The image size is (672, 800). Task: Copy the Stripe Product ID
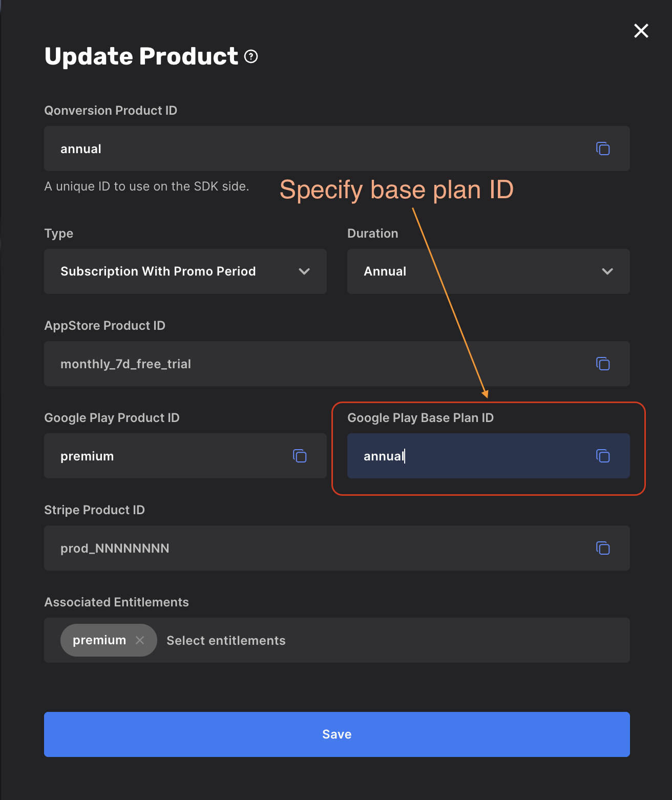pos(603,548)
